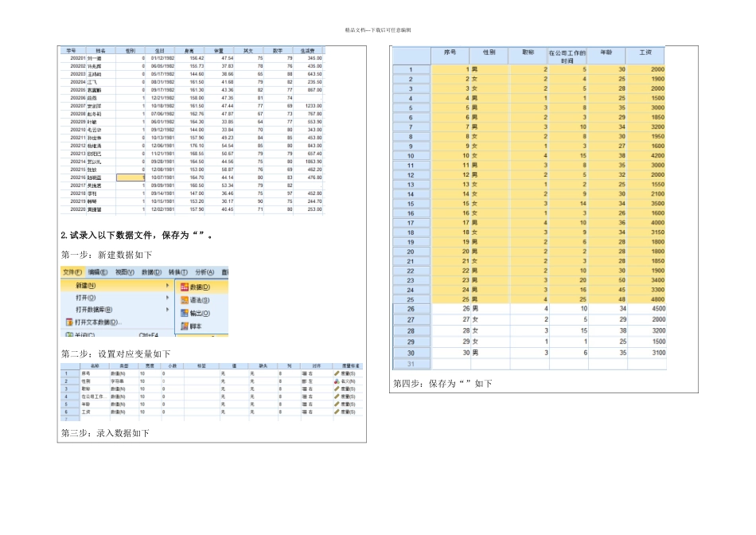Open the 文件(F) menu
Viewport: 756px width, 535px height.
coord(72,272)
